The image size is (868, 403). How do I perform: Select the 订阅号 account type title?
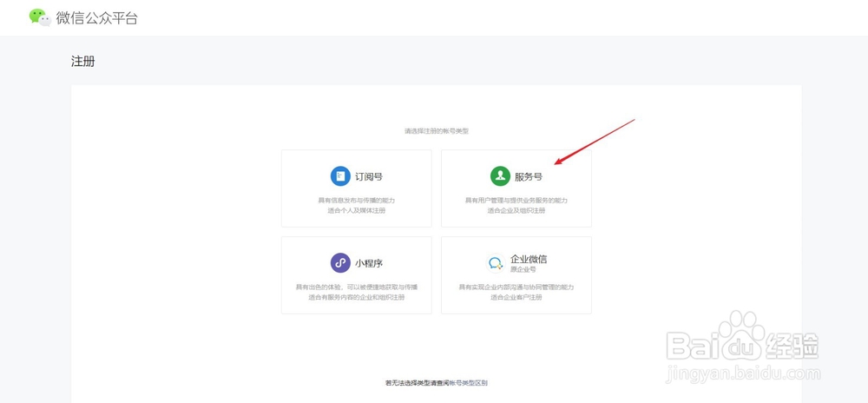[369, 177]
